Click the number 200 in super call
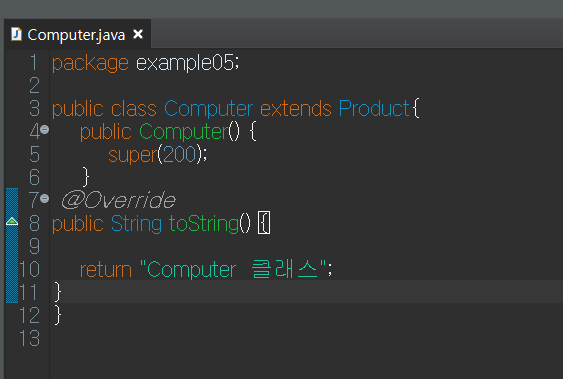 (x=180, y=155)
